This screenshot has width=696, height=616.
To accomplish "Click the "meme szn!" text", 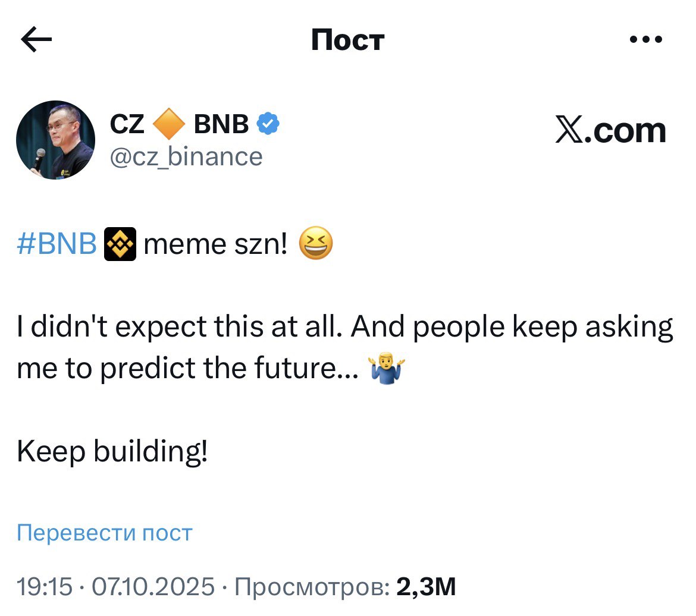I will 215,245.
